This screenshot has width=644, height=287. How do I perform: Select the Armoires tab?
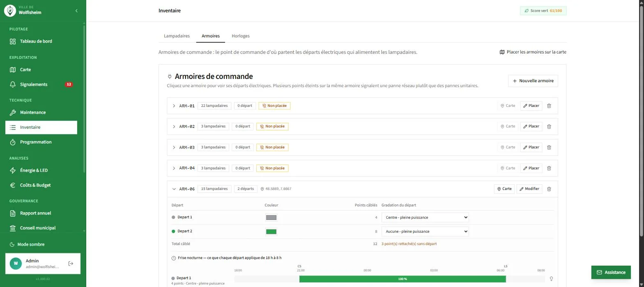pos(210,36)
